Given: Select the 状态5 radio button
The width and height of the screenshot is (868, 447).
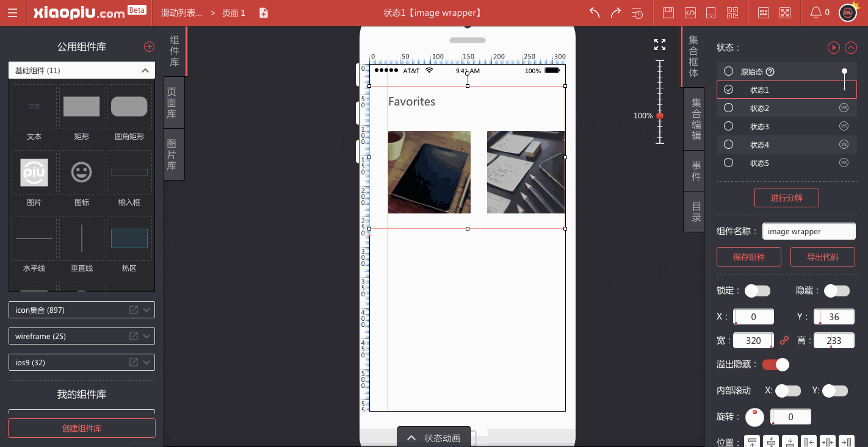Looking at the screenshot, I should point(728,163).
